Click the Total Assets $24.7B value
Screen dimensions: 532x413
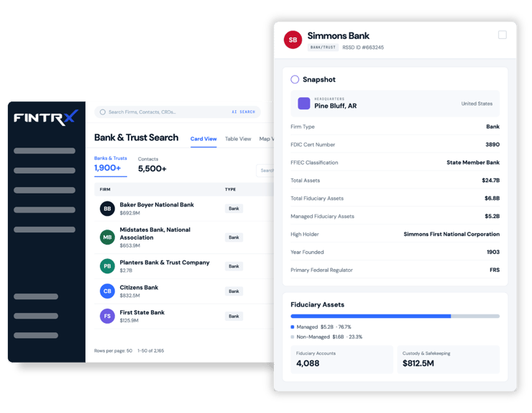[490, 181]
